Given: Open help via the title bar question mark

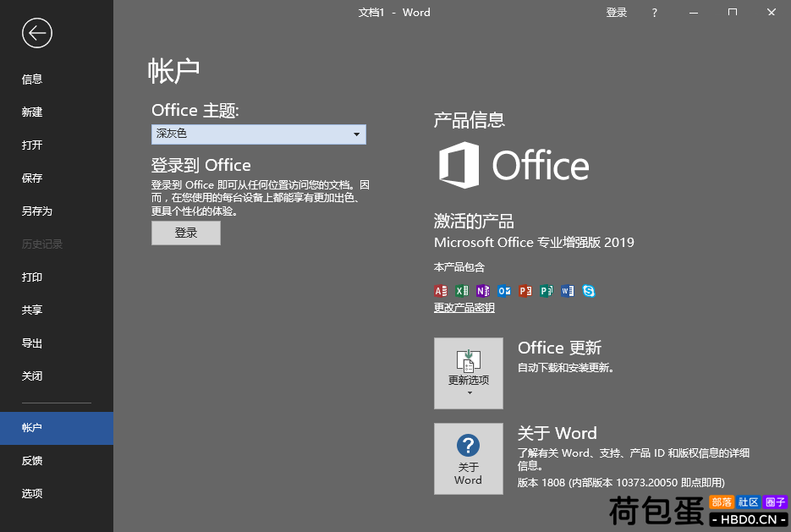Looking at the screenshot, I should coord(654,13).
